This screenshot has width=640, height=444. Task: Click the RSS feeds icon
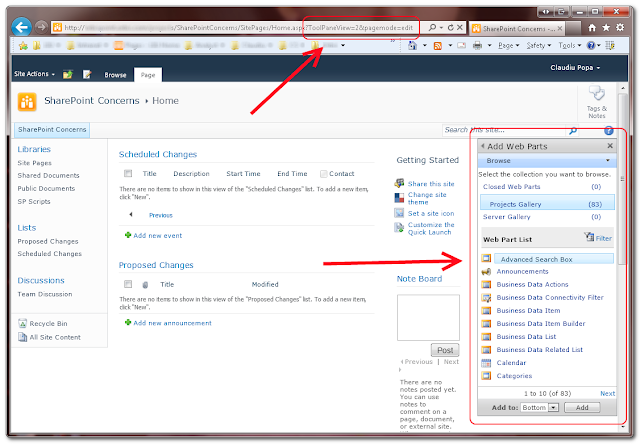pos(438,46)
